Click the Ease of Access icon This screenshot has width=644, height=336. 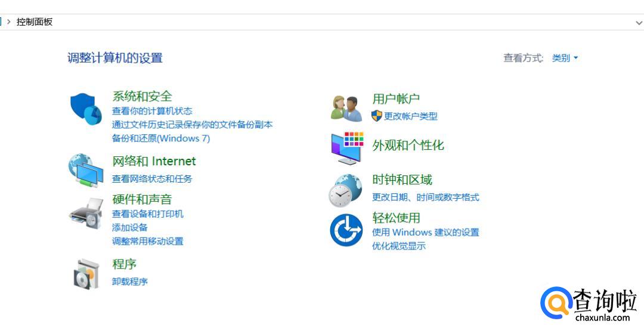click(346, 230)
